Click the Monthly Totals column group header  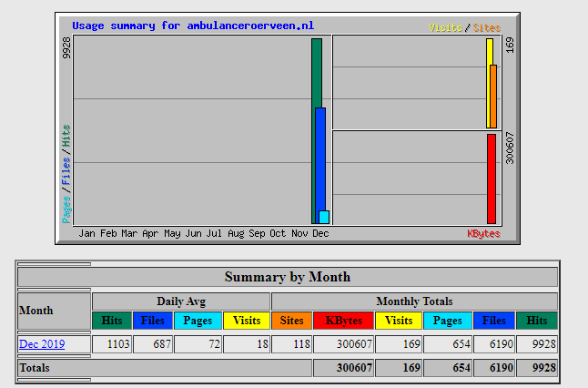414,301
